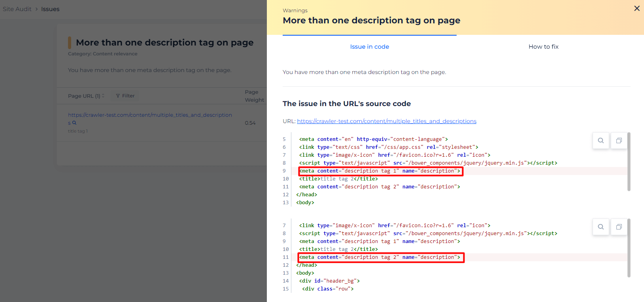Open the How to fix tab

(x=544, y=47)
